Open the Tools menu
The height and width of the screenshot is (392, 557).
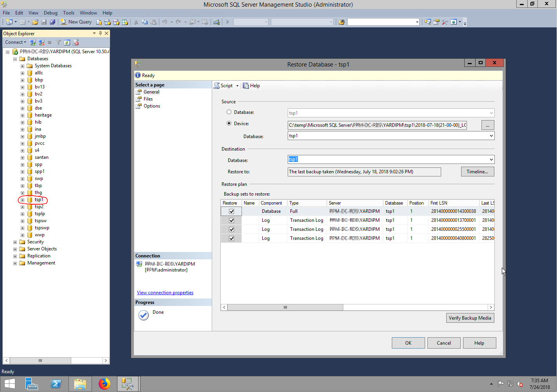[x=68, y=13]
